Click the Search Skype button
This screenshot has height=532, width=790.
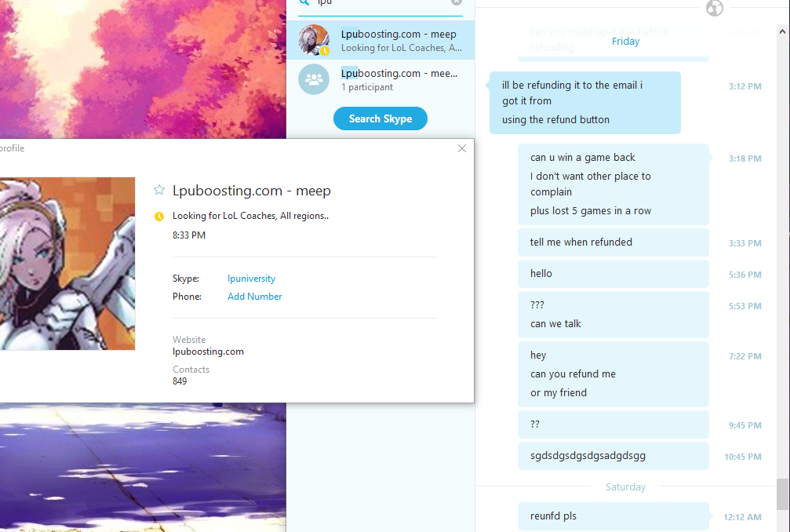click(380, 118)
